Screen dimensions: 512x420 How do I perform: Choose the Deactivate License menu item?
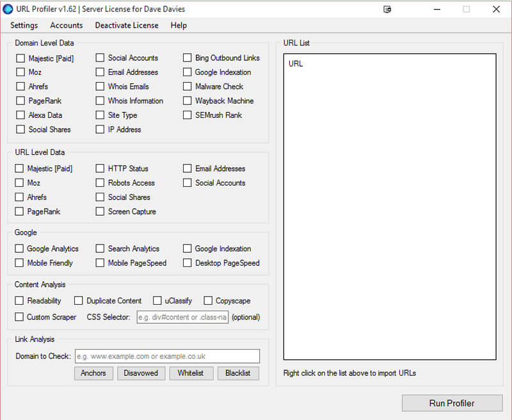click(127, 26)
